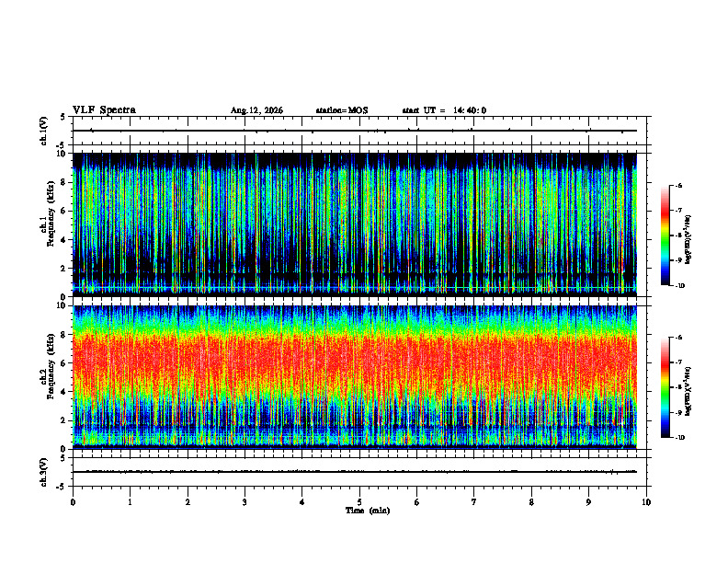
Task: Click the 'ch.3(V)' waveform axis label
Action: pyautogui.click(x=44, y=473)
